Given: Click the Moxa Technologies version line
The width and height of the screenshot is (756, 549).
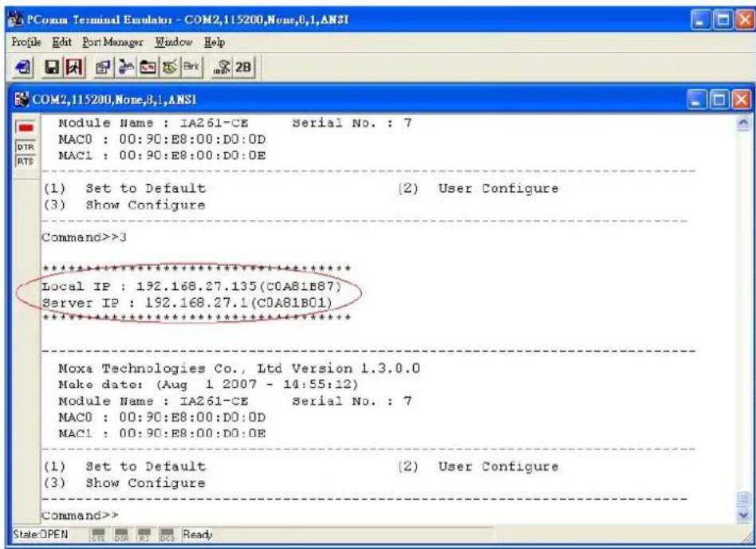Looking at the screenshot, I should coord(239,368).
